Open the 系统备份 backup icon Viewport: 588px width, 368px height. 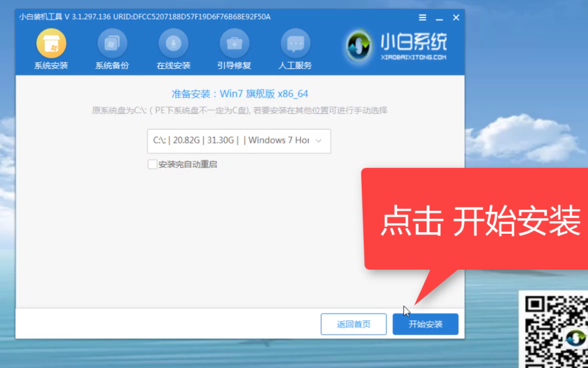[x=112, y=44]
